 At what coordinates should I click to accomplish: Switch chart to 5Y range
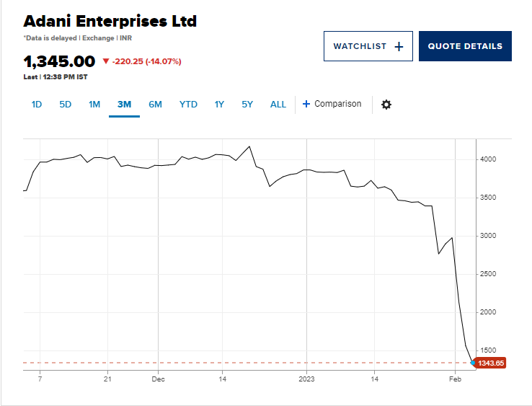(247, 105)
